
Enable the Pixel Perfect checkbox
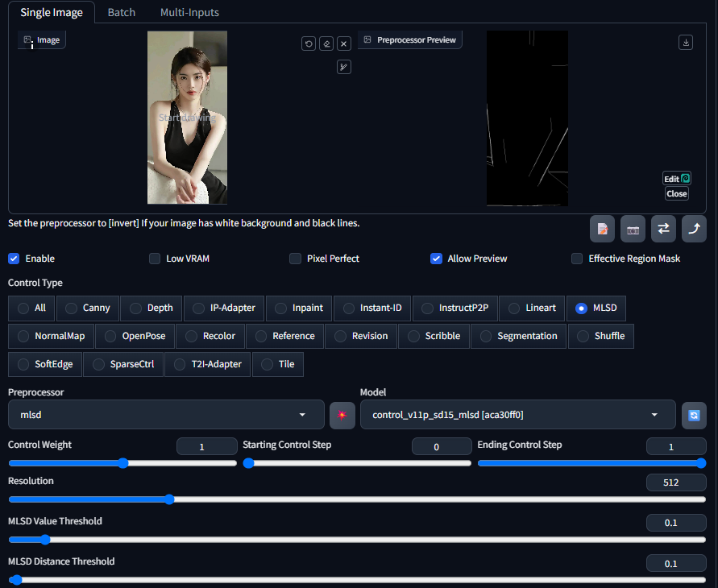(296, 259)
